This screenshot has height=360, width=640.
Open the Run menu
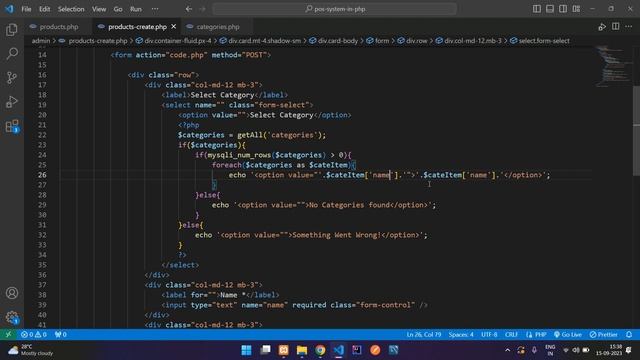point(136,9)
